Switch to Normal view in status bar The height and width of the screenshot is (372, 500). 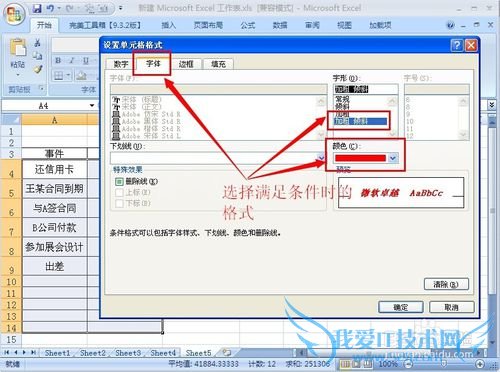346,363
